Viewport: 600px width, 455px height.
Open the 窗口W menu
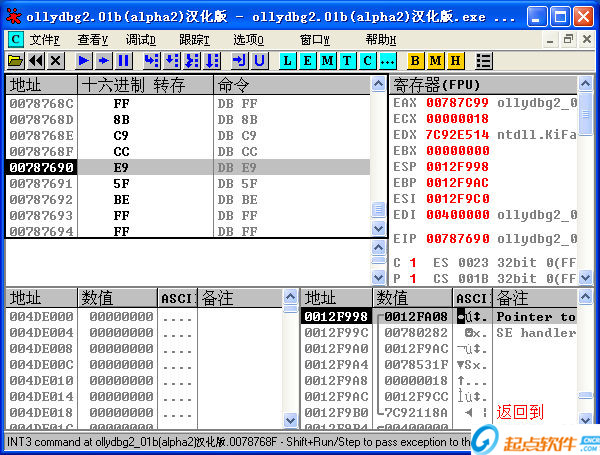[315, 39]
